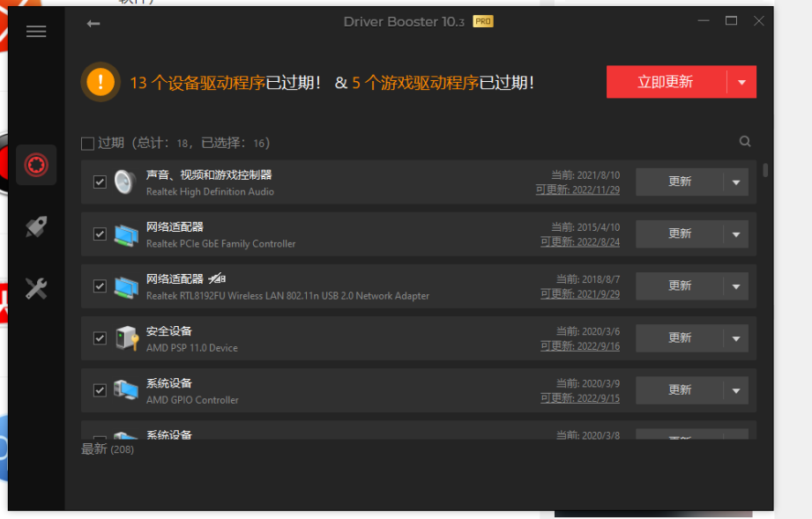Click the 当前: 2015/4/10 date
Image resolution: width=812 pixels, height=519 pixels.
tap(585, 227)
